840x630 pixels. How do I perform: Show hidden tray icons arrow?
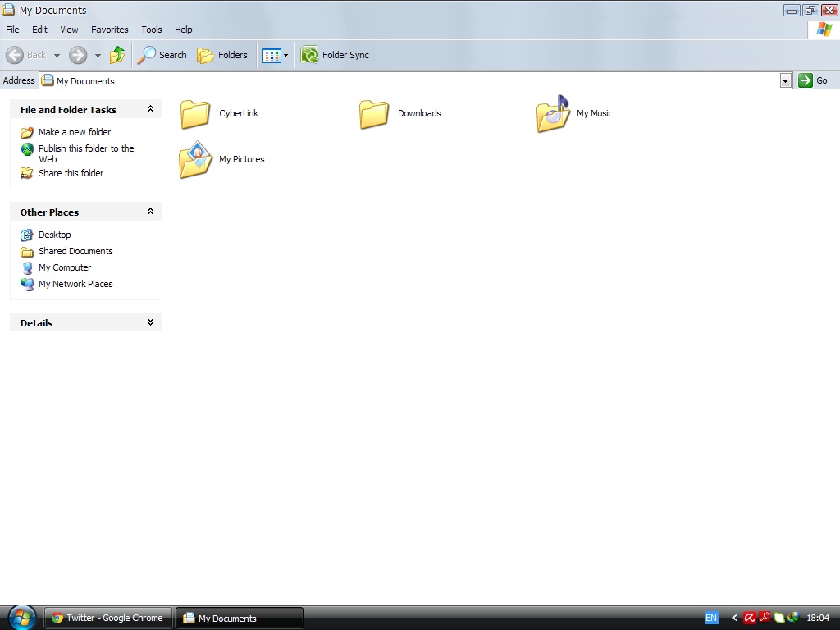(734, 618)
